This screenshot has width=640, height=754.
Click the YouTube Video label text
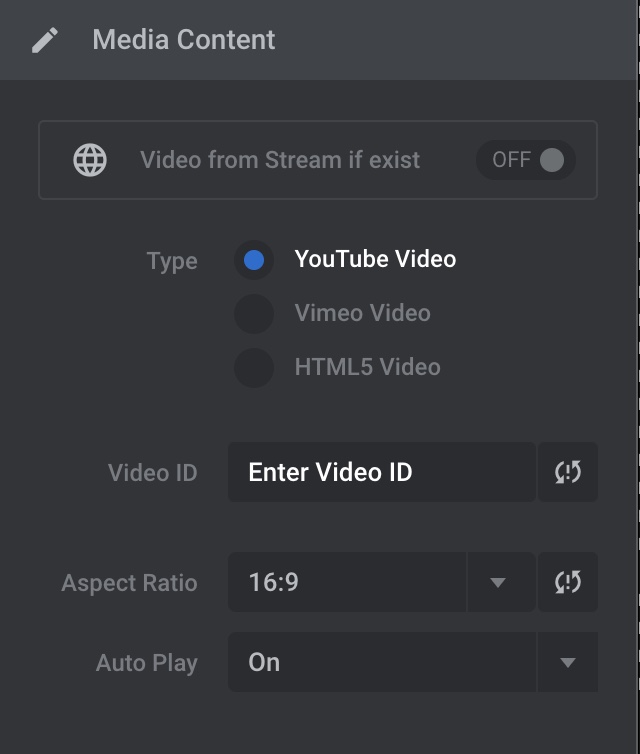tap(376, 259)
